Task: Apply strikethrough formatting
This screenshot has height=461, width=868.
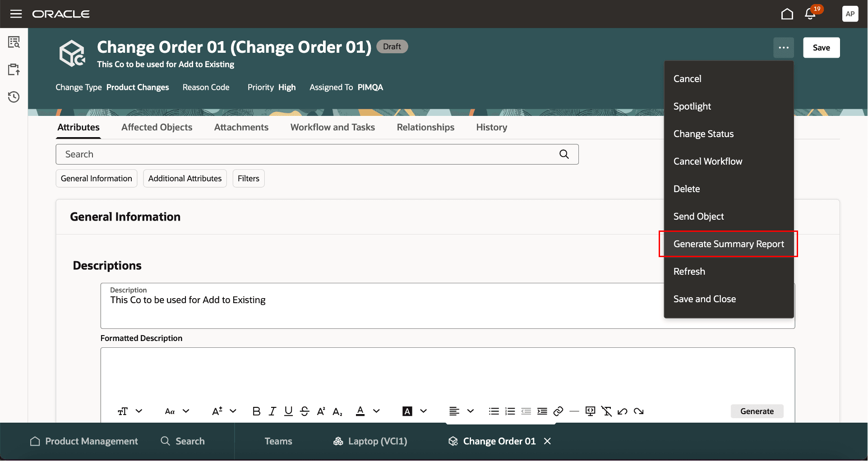Action: tap(305, 411)
